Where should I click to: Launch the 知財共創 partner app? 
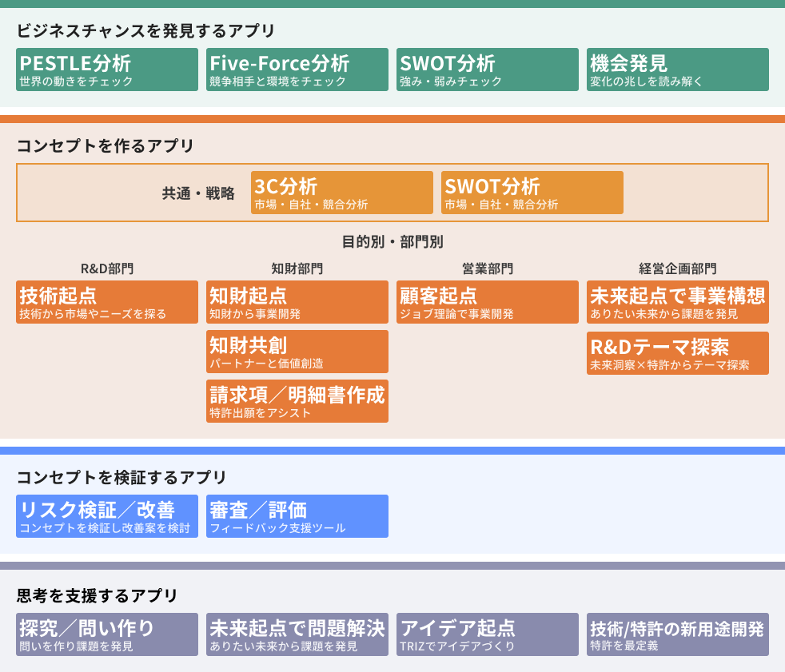click(297, 352)
